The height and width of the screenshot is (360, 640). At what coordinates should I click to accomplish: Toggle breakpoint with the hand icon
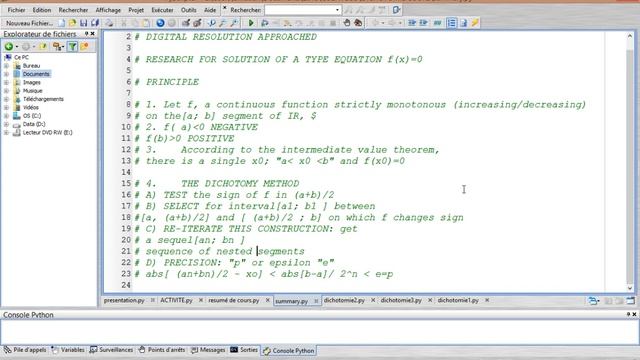347,23
